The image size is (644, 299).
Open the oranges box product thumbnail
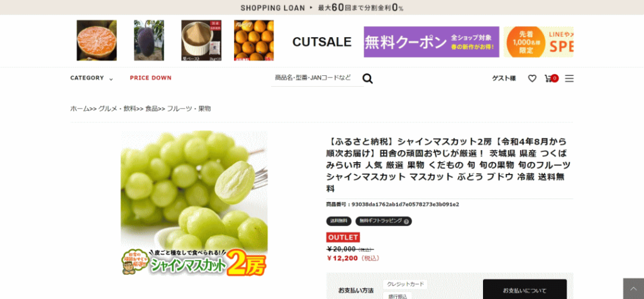click(254, 40)
